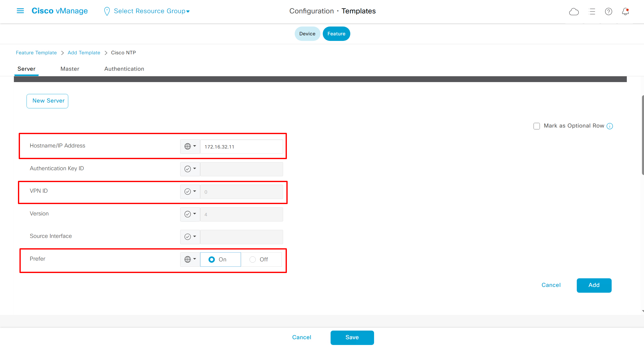The width and height of the screenshot is (644, 347).
Task: Switch to the Master tab
Action: click(x=70, y=69)
